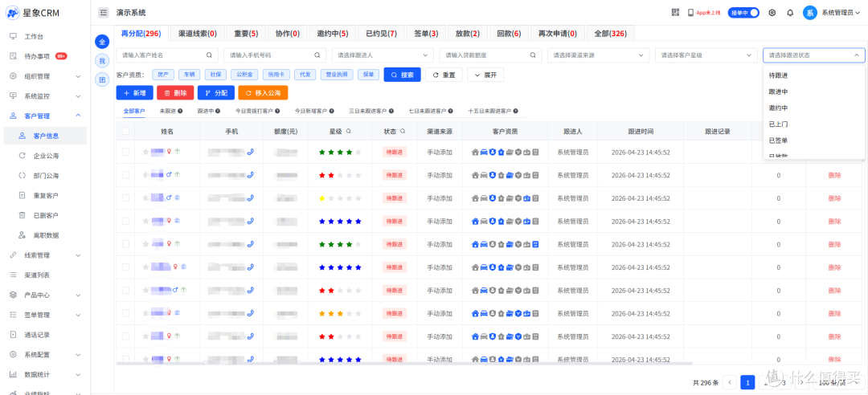
Task: Click the blue 系 user avatar
Action: (x=810, y=13)
